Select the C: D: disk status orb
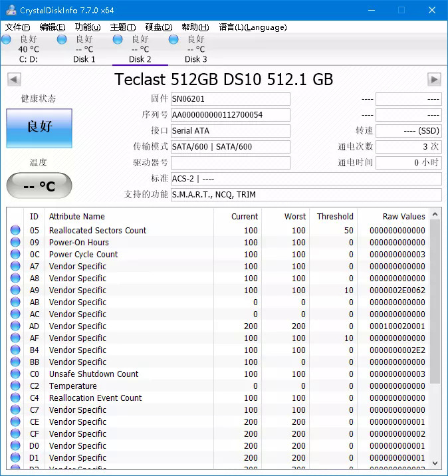448x476 pixels. tap(7, 40)
